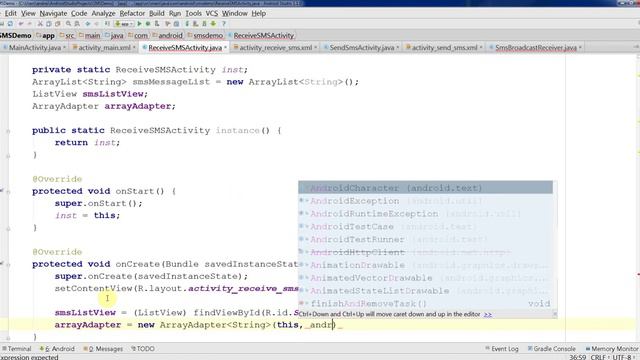Image resolution: width=640 pixels, height=360 pixels.
Task: Click the green Run play icon
Action: [140, 24]
